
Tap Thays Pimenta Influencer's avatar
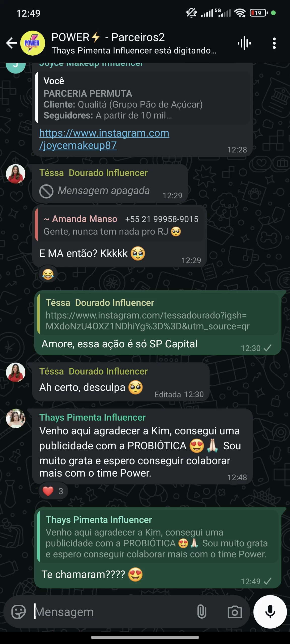(16, 418)
